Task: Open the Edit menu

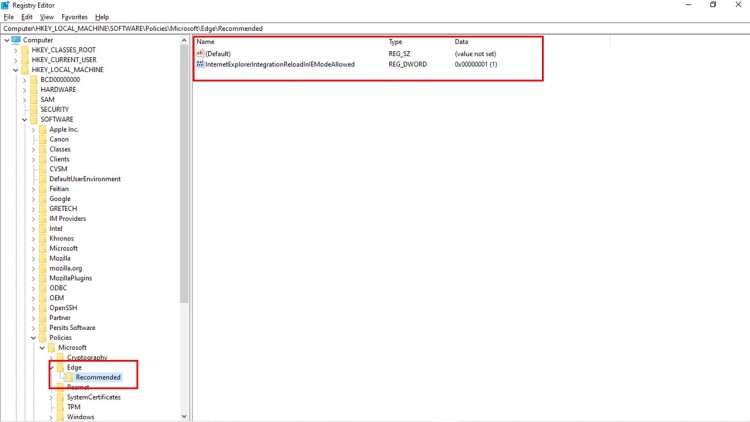Action: tap(27, 17)
